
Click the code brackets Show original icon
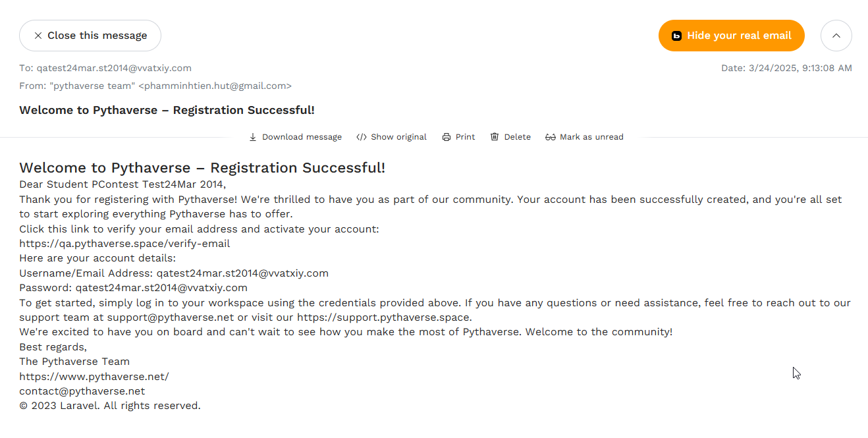362,137
